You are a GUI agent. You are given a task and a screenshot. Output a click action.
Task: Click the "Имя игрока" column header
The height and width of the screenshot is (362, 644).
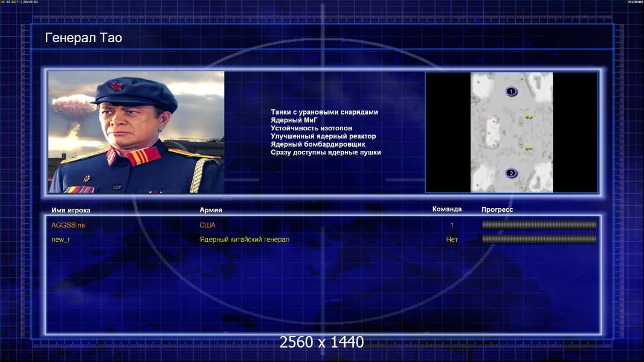71,210
